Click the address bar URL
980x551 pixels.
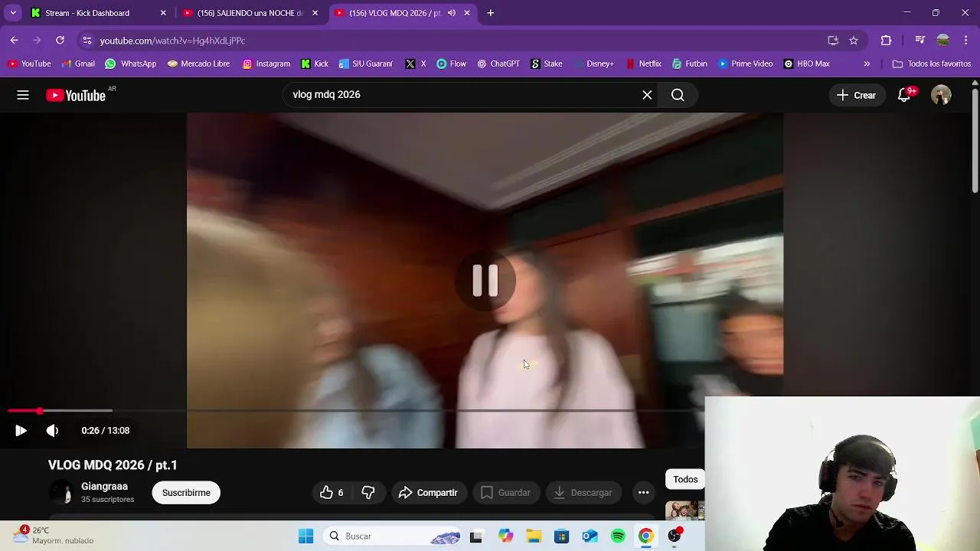click(x=172, y=41)
